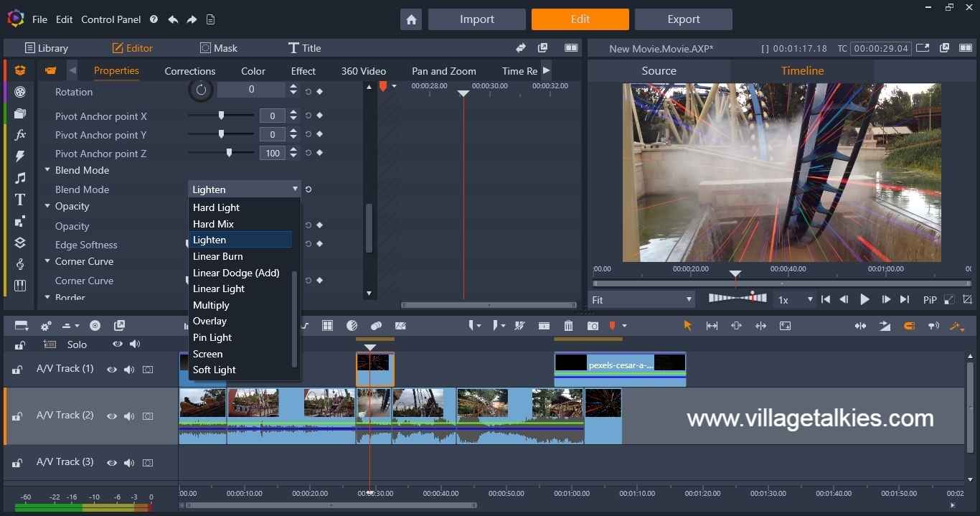
Task: Open the Effects (fx) panel
Action: coord(20,135)
